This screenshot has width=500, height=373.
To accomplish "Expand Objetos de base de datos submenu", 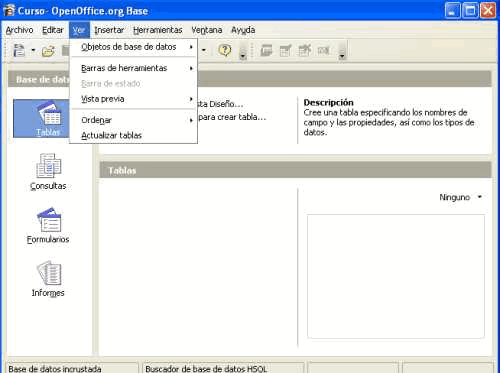I will 133,47.
